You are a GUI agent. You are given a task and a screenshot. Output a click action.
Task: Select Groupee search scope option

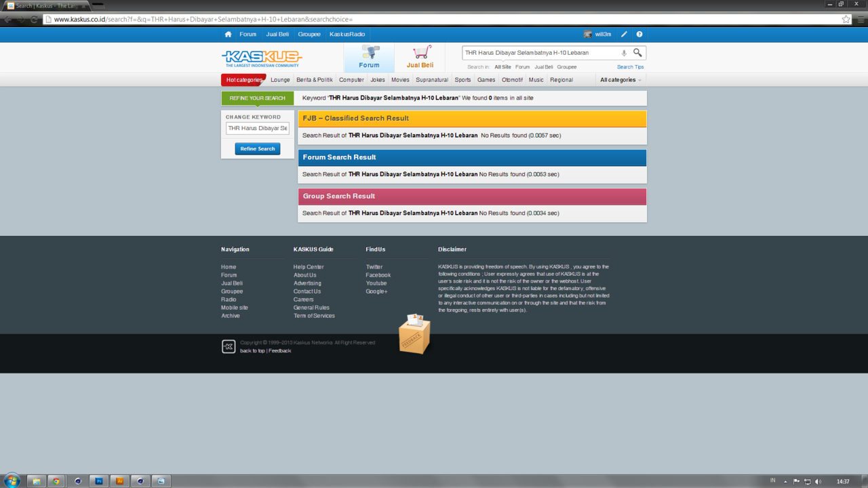coord(567,67)
